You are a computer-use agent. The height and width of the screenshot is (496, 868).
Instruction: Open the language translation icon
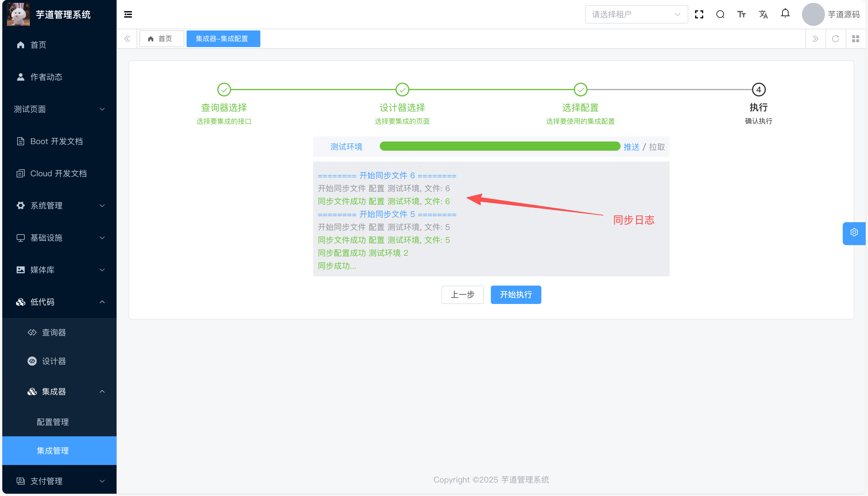tap(763, 14)
